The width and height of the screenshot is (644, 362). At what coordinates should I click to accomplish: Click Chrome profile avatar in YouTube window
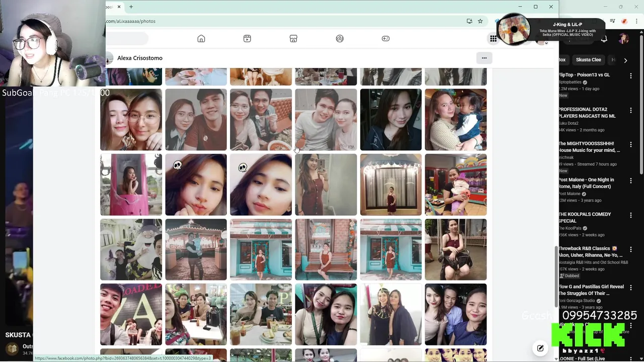pos(624,21)
